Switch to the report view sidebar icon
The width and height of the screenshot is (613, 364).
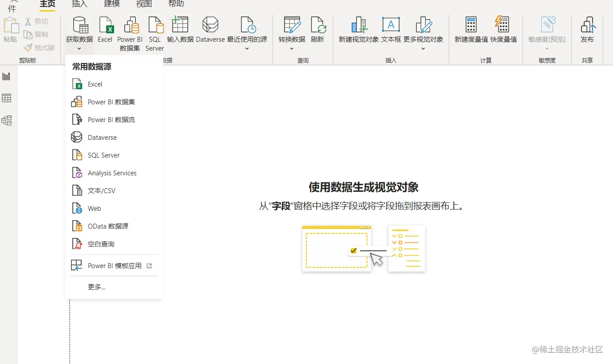tap(7, 76)
